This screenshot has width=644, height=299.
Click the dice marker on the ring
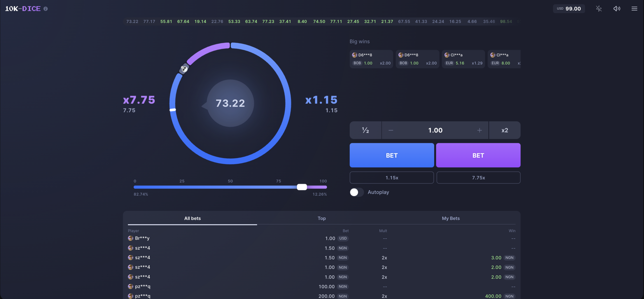pyautogui.click(x=184, y=68)
